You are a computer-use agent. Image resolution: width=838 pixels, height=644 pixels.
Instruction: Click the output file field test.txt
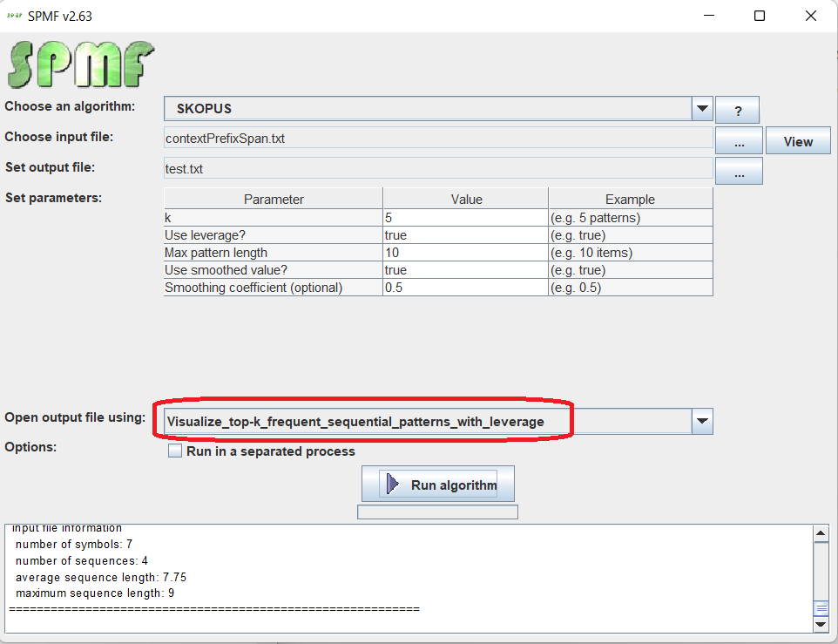438,169
